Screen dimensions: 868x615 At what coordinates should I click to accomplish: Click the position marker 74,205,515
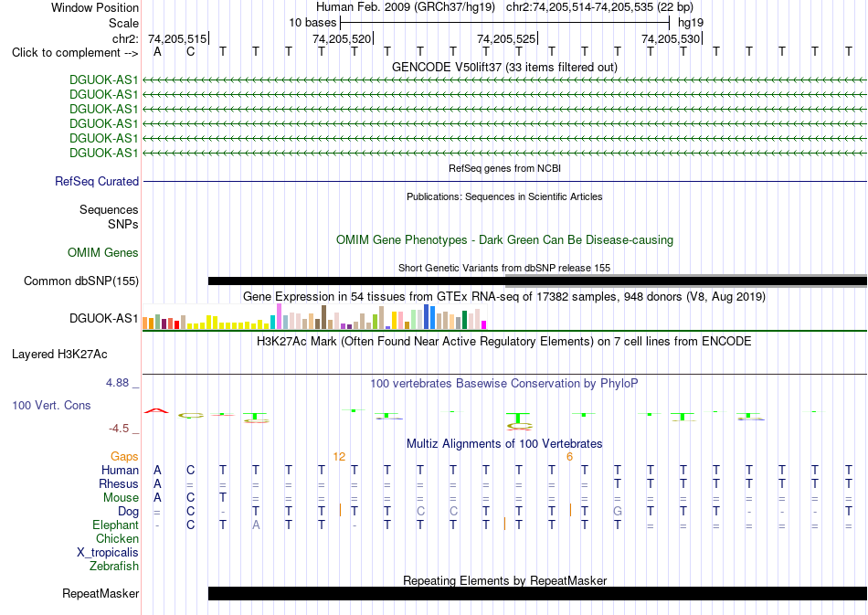177,38
